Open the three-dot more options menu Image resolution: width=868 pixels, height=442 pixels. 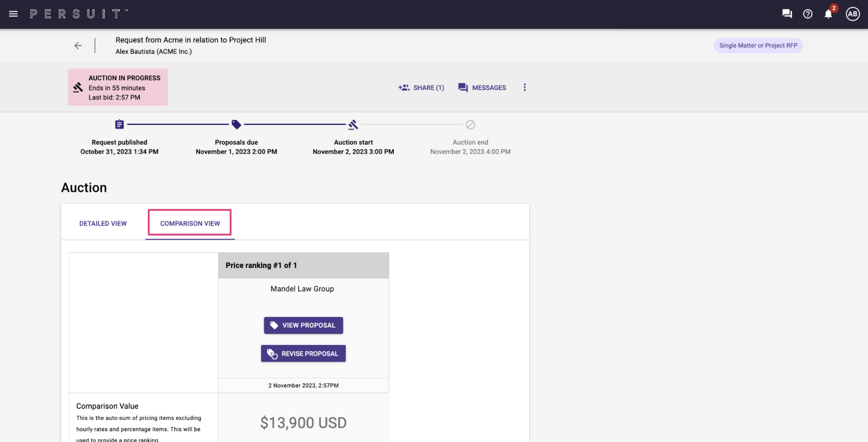tap(525, 87)
